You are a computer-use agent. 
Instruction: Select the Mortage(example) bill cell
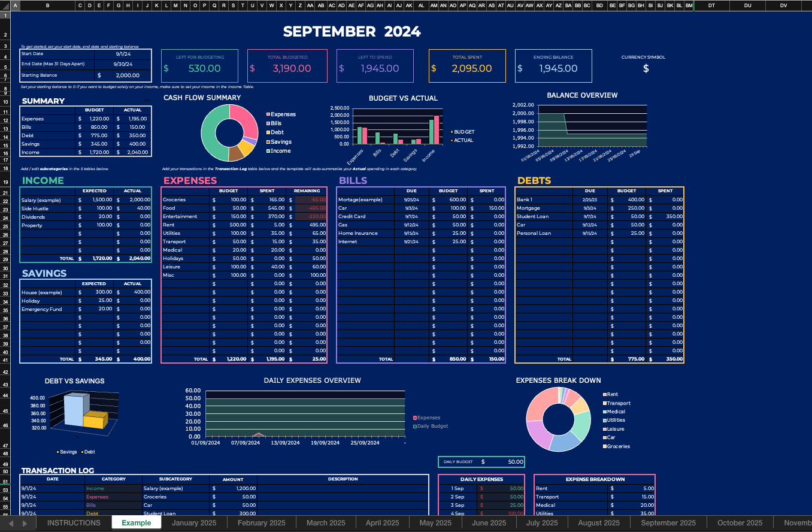click(365, 199)
